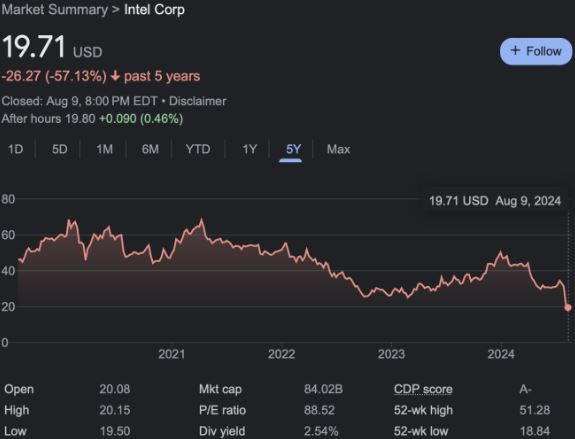Click the 52-wk high label
Screen dimensions: 575x439
(x=423, y=410)
